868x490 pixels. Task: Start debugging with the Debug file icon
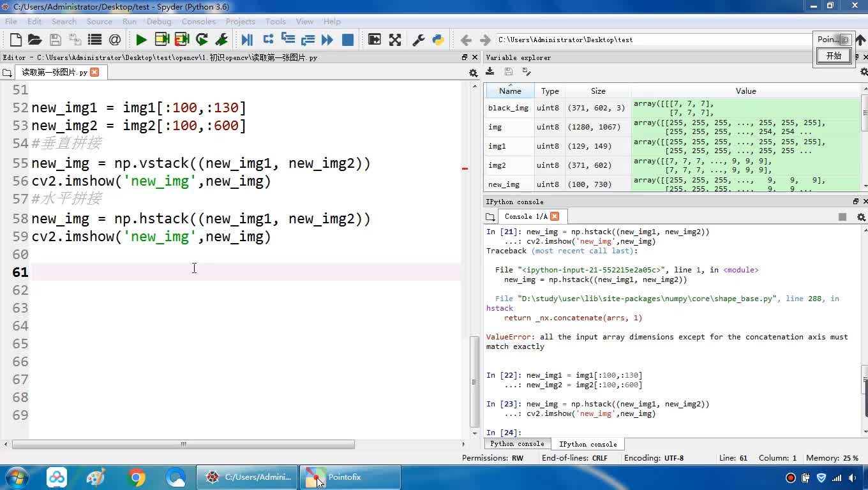coord(247,40)
